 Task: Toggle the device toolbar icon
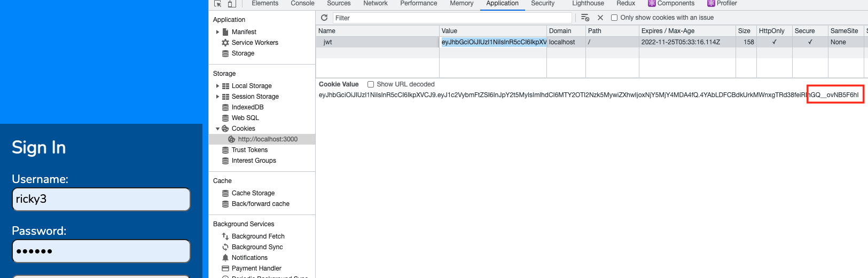(x=232, y=3)
